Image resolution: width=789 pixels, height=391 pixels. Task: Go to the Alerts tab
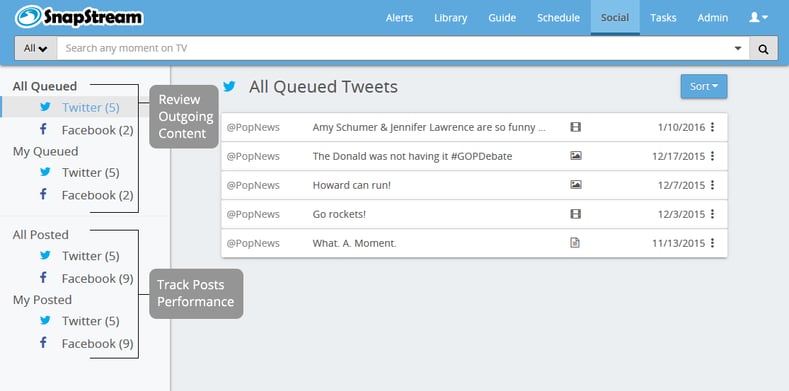click(399, 18)
